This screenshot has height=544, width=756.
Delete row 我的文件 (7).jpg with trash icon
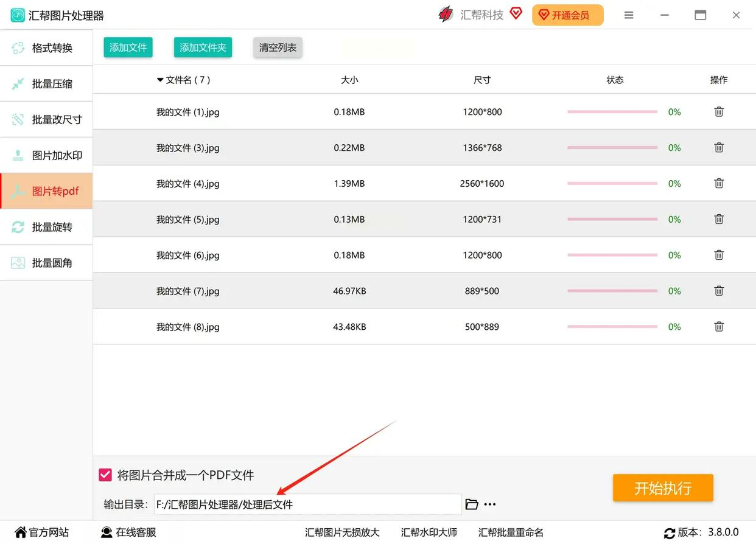(719, 291)
